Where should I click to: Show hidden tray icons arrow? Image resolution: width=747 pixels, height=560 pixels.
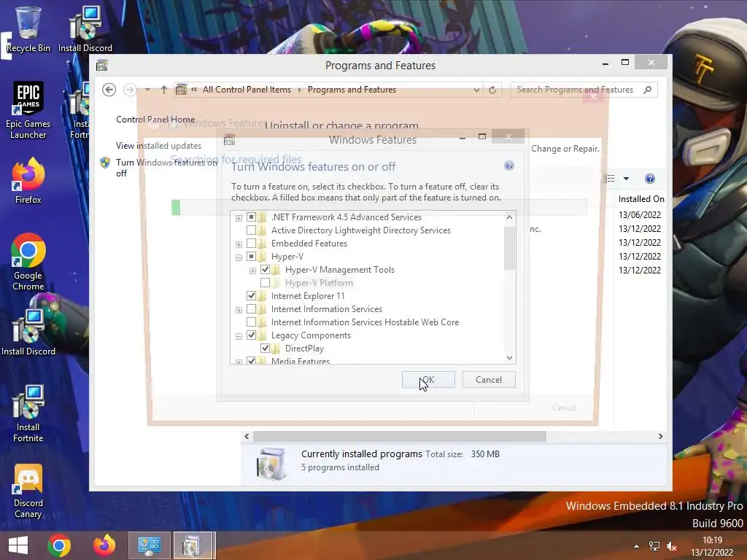pos(636,546)
